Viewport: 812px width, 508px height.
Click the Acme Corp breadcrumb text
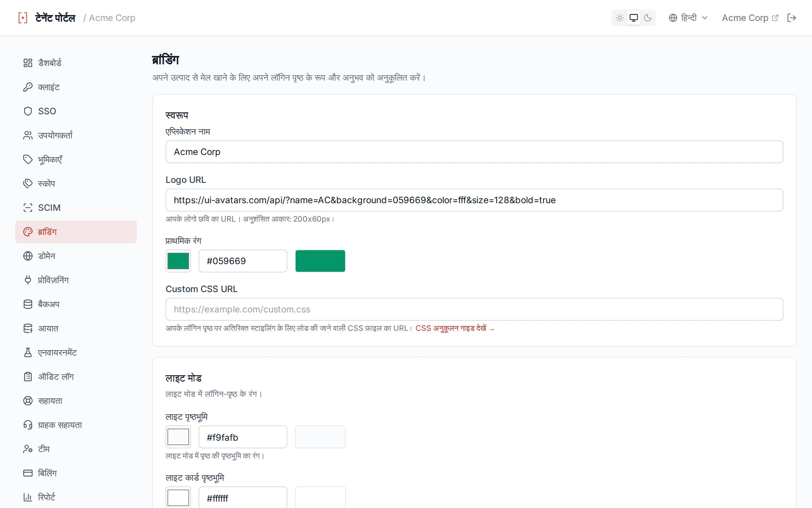click(x=112, y=18)
